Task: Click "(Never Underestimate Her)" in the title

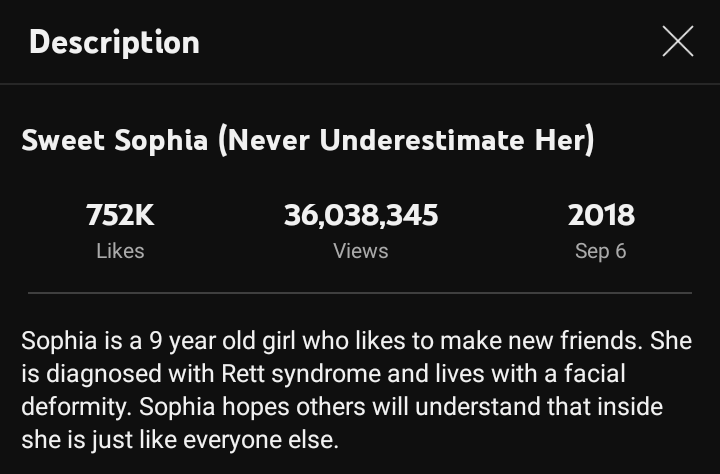Action: coord(406,141)
